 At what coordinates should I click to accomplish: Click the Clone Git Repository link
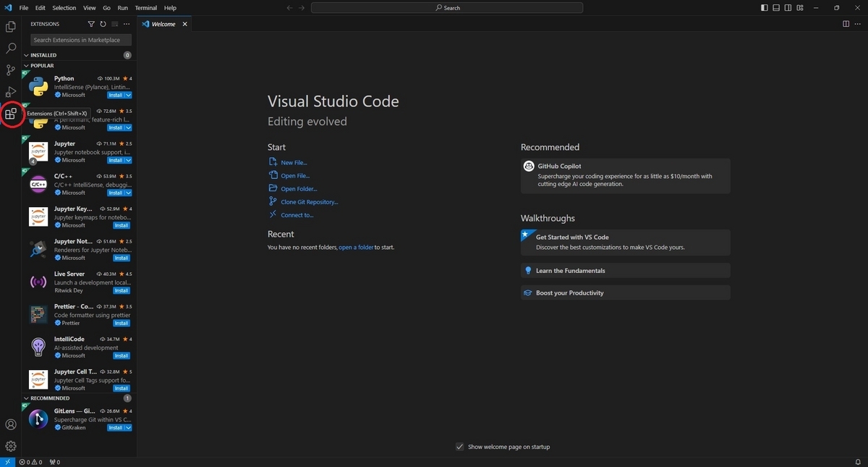click(x=310, y=202)
